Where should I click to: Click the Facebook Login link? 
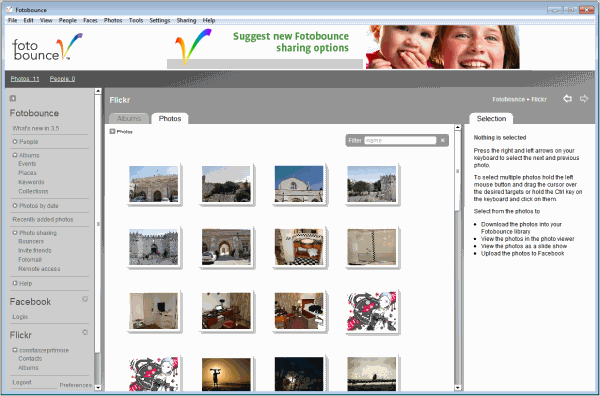tap(20, 317)
